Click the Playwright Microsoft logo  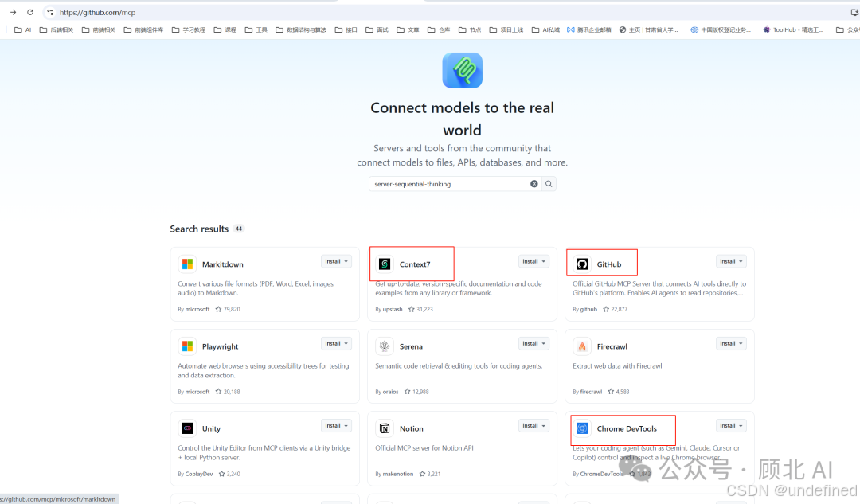(x=187, y=346)
